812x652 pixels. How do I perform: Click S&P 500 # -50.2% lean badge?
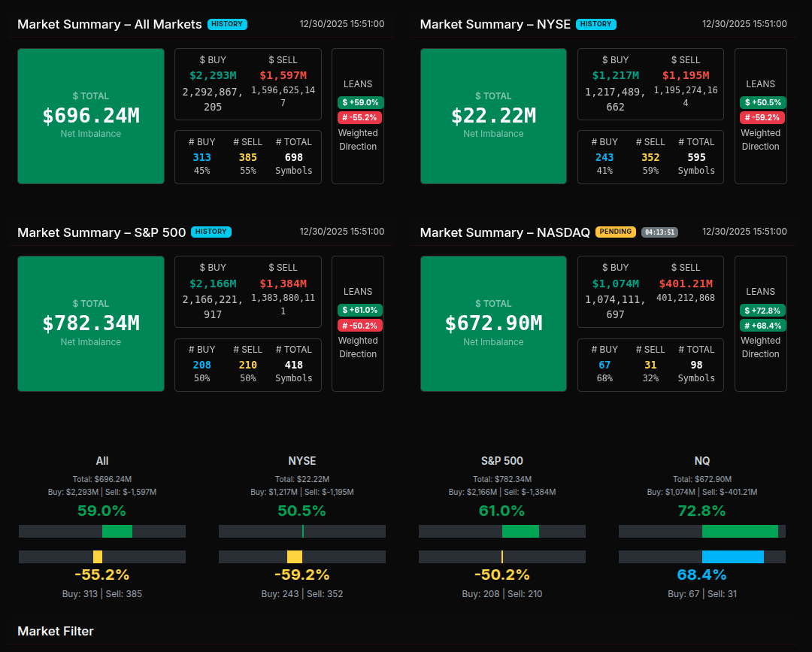pyautogui.click(x=360, y=325)
